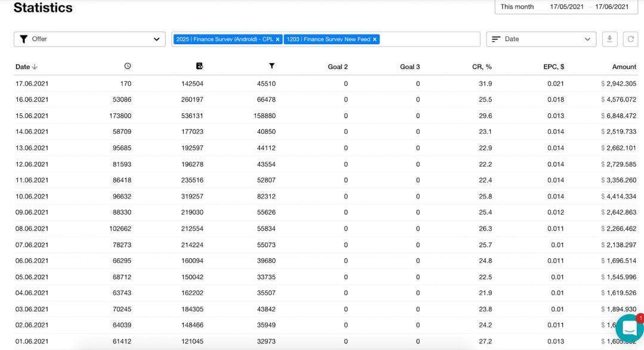Screen dimensions: 644x350
Task: Open the Offer filter funnel icon
Action: tap(24, 39)
